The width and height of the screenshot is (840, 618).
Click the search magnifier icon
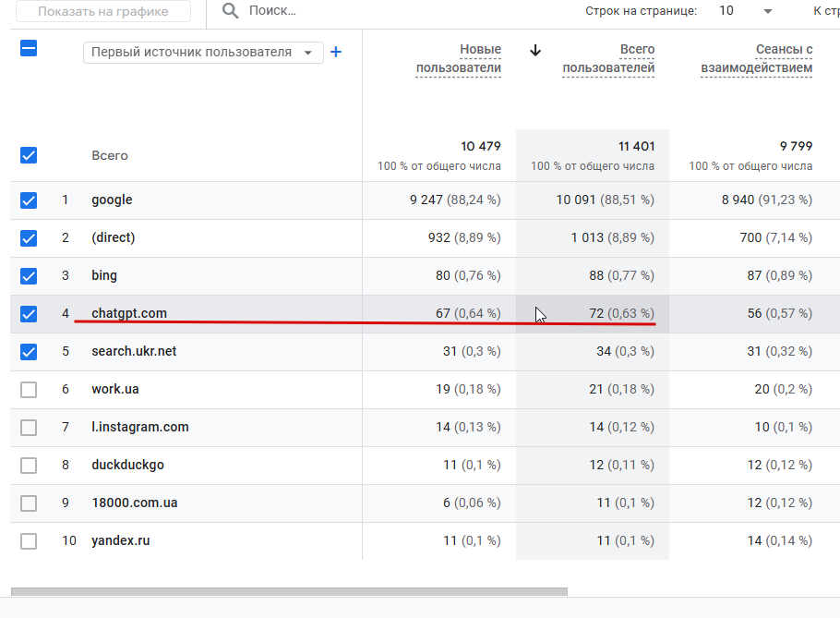(x=231, y=11)
